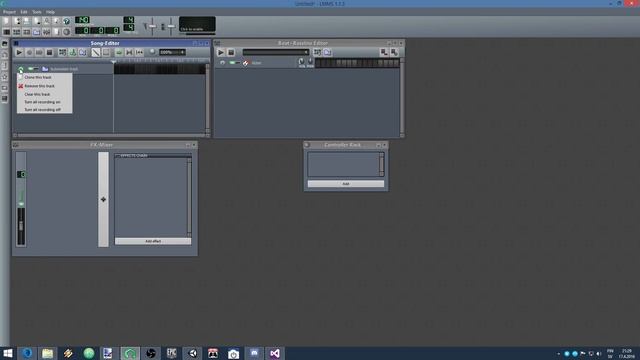Open Controller Rack window menu icon
640x360 pixels.
click(307, 145)
